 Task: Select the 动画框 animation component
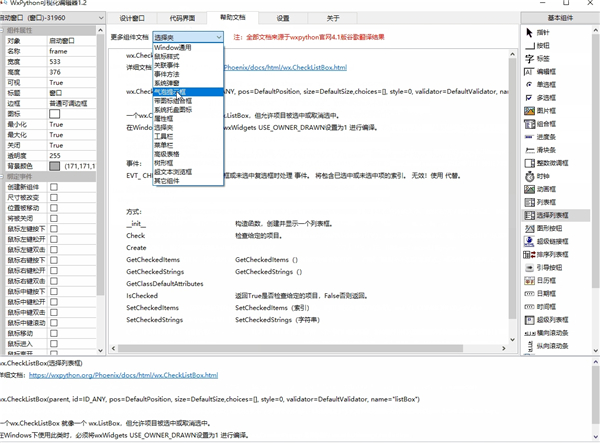540,189
